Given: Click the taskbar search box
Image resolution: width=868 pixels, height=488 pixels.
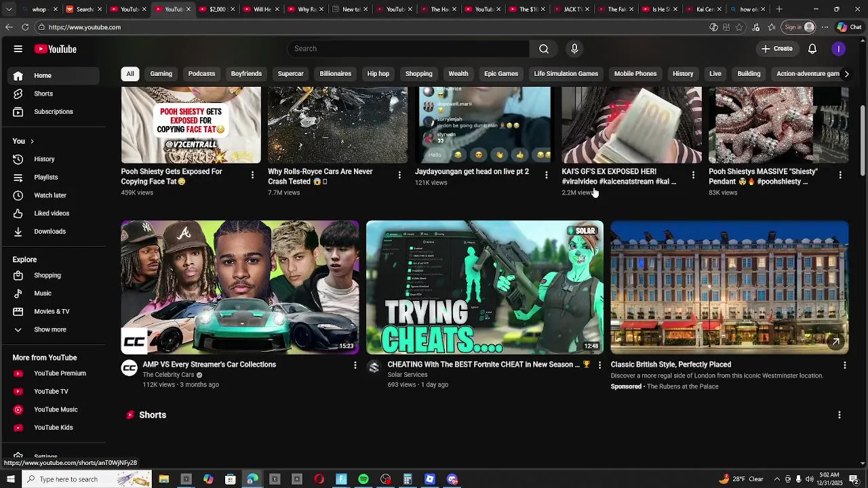Looking at the screenshot, I should point(87,479).
